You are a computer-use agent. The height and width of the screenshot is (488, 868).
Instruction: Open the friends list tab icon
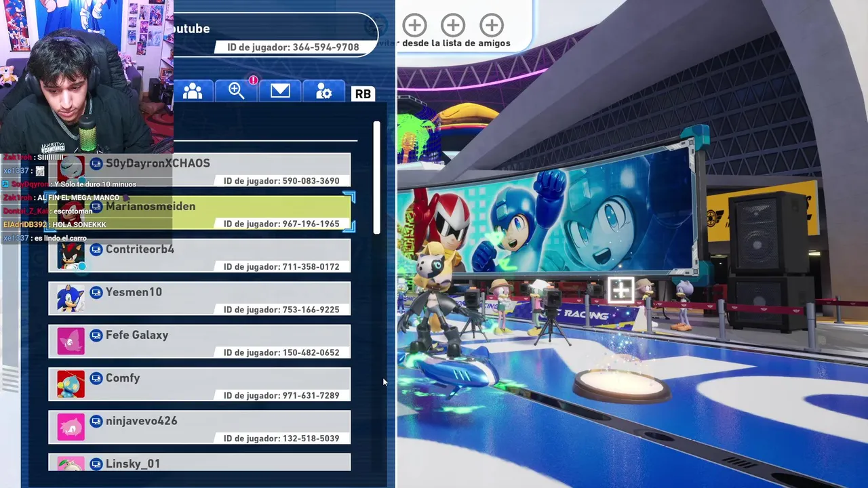point(193,91)
